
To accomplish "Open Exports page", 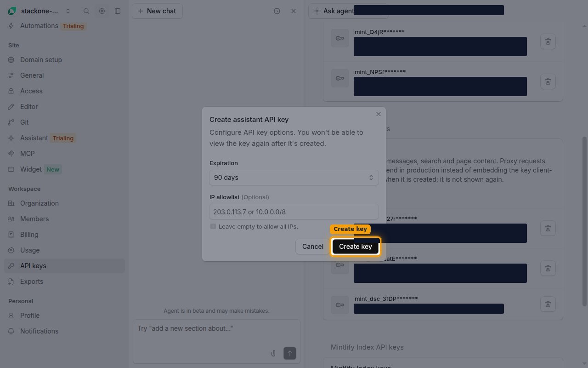I will tap(64, 282).
